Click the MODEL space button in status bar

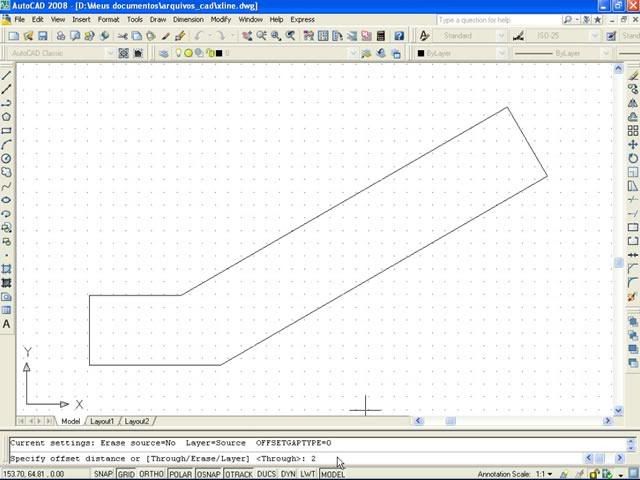[333, 474]
